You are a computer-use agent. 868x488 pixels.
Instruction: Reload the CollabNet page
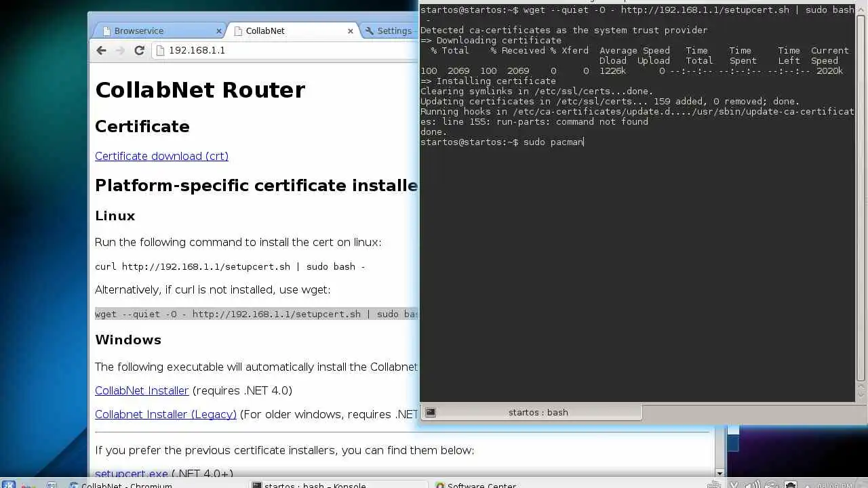(139, 50)
